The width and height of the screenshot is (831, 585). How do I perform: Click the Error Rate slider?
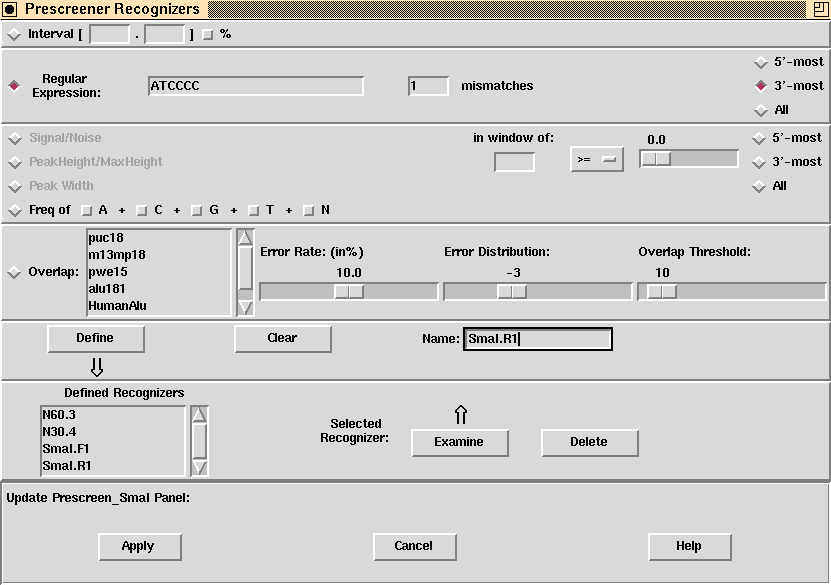click(348, 291)
